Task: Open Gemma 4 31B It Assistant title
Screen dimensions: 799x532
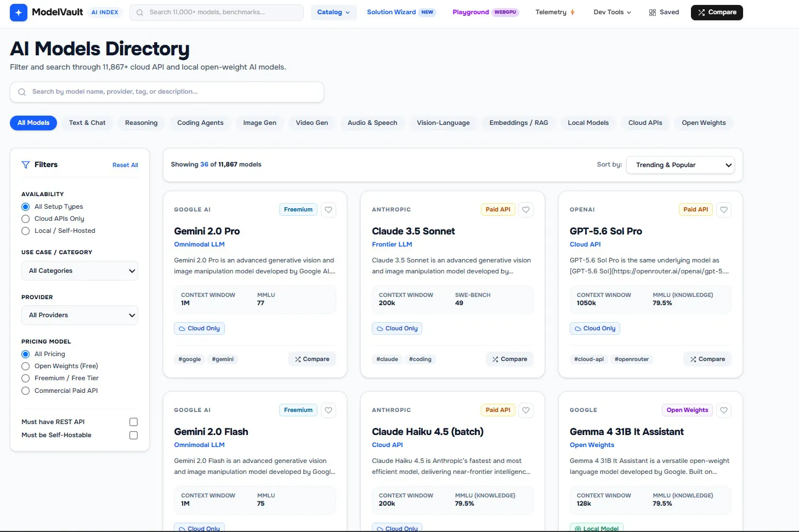Action: 627,432
